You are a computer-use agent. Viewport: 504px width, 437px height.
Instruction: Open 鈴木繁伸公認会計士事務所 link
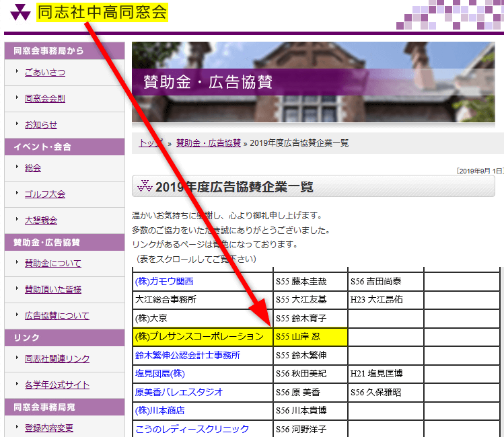187,356
